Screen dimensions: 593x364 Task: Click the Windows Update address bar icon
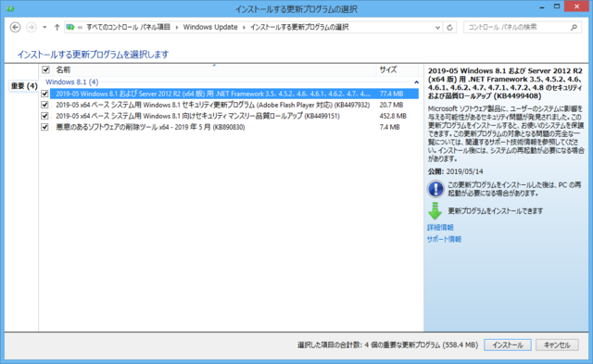click(x=70, y=27)
